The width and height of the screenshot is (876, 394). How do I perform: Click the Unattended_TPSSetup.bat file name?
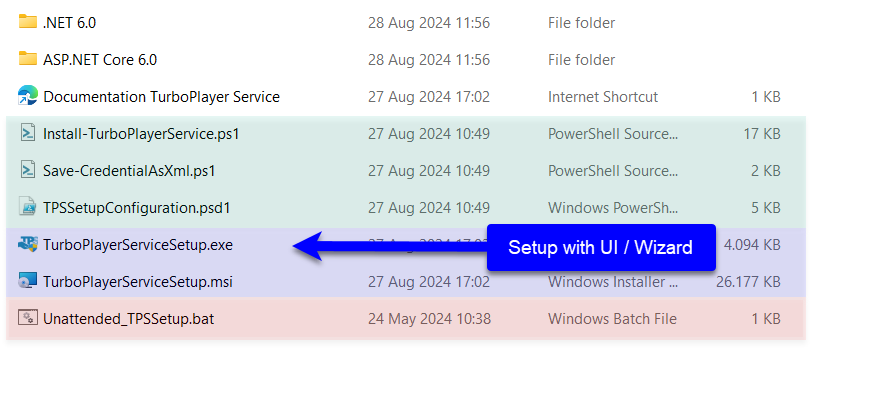[x=128, y=319]
